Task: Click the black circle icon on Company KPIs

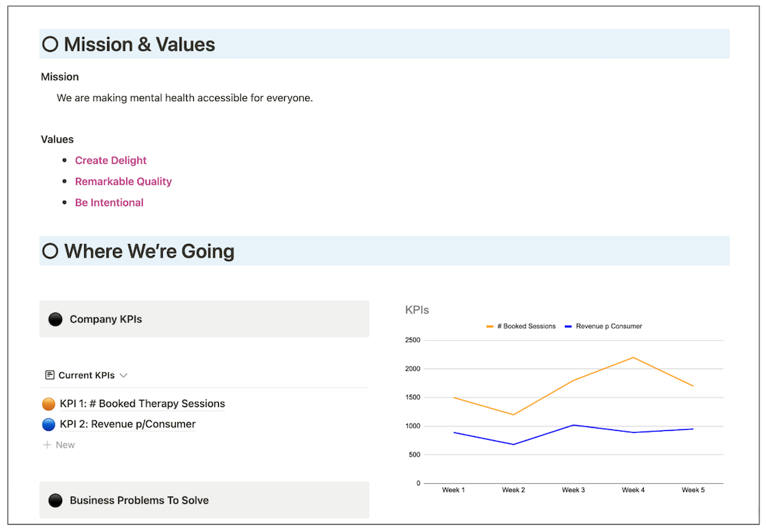Action: point(55,319)
